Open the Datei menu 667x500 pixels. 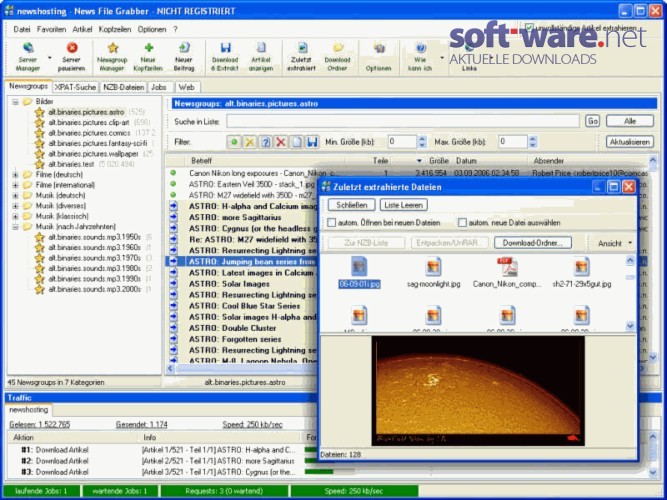[22, 29]
